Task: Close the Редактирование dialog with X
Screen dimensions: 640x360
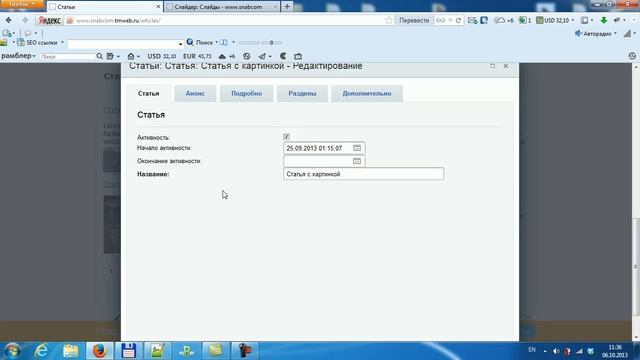Action: click(x=506, y=66)
